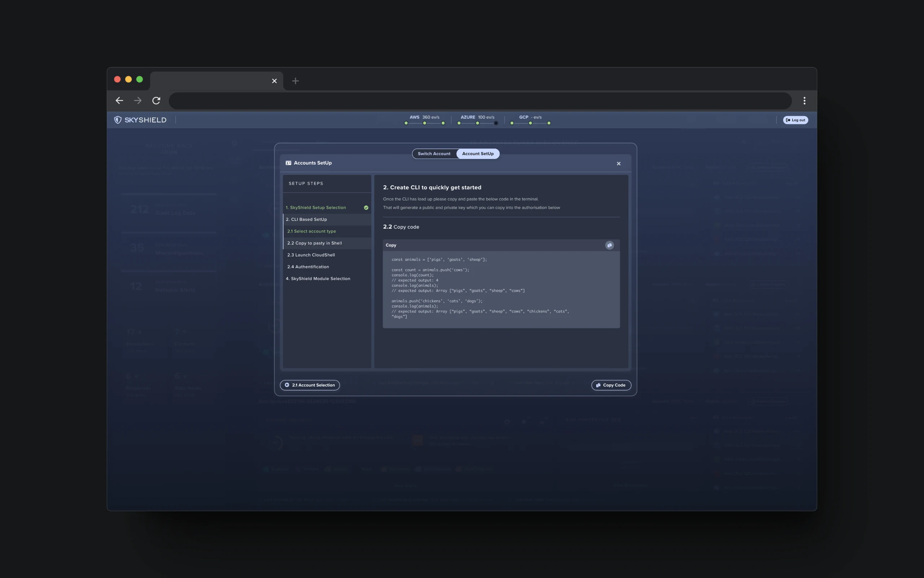Click the 2.1 Account Selection back button
This screenshot has width=924, height=578.
point(310,385)
